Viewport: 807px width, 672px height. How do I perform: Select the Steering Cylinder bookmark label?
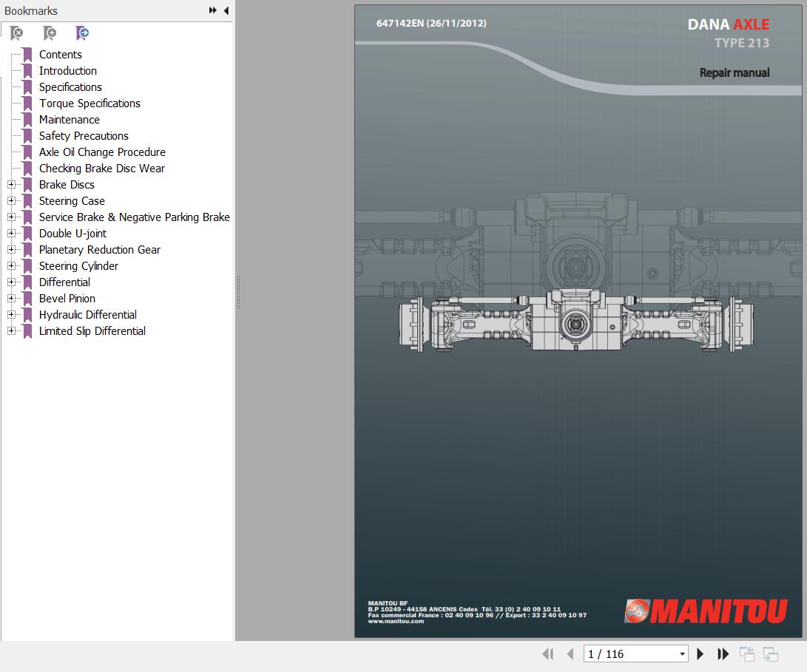pos(78,266)
